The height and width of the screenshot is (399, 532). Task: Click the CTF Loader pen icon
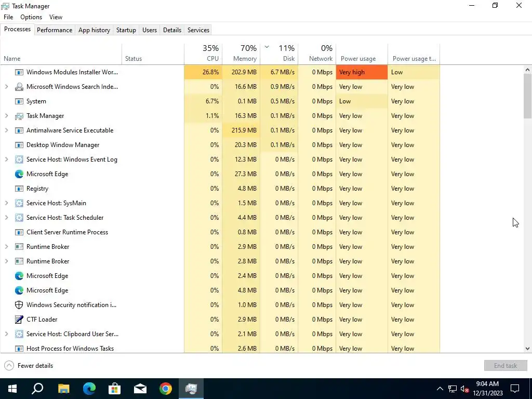pos(19,320)
